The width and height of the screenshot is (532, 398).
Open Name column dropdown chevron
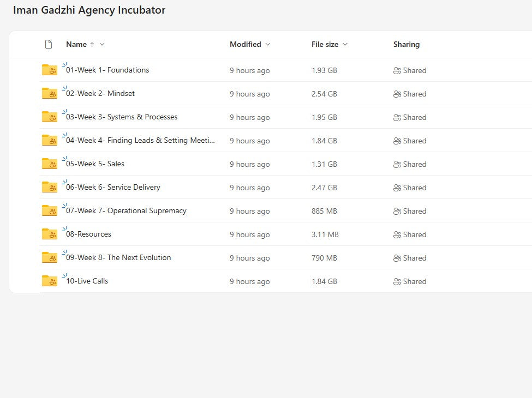tap(102, 44)
